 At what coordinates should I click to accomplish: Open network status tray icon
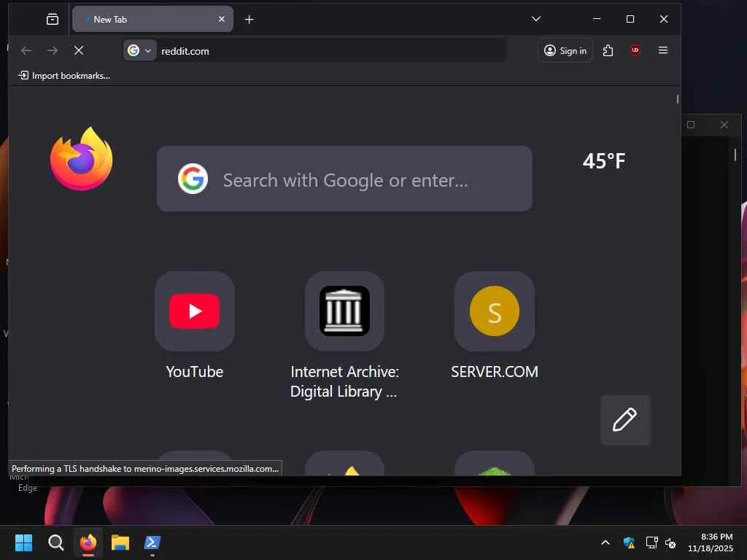pos(651,542)
